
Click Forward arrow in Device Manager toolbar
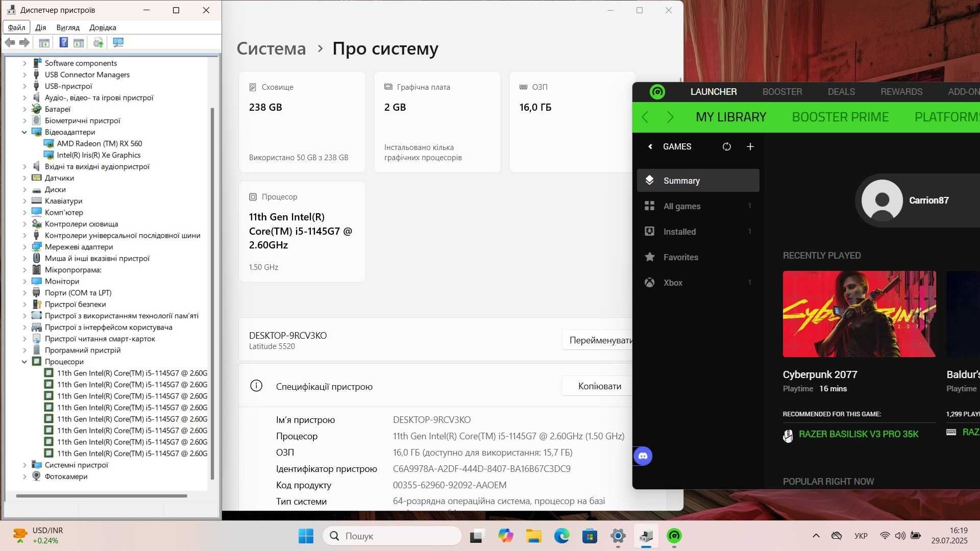coord(24,42)
